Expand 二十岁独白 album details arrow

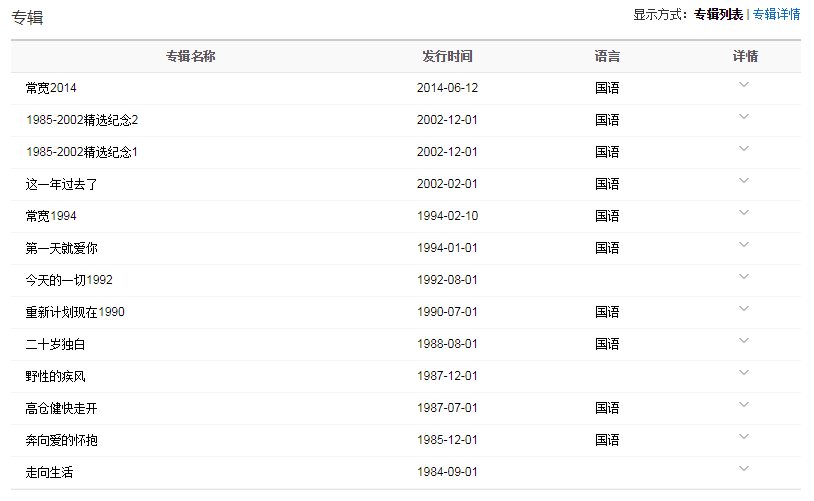(x=744, y=341)
